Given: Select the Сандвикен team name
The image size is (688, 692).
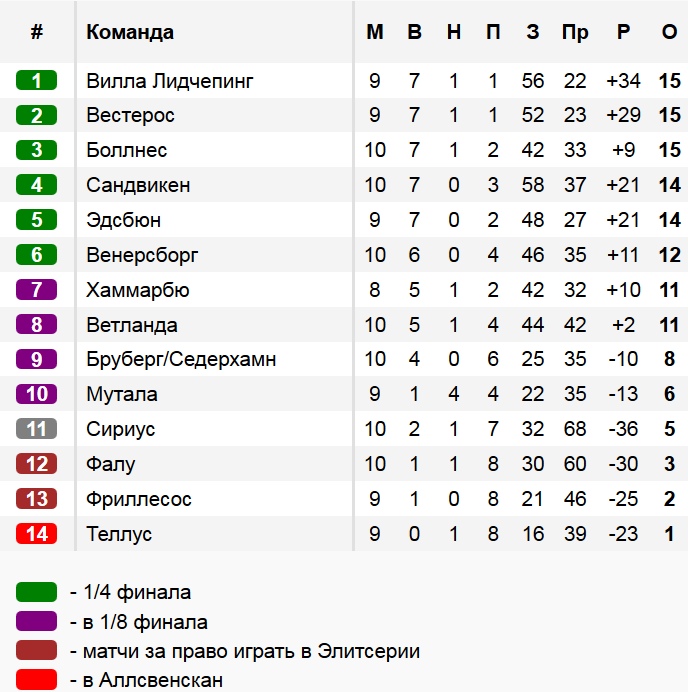Looking at the screenshot, I should [138, 185].
